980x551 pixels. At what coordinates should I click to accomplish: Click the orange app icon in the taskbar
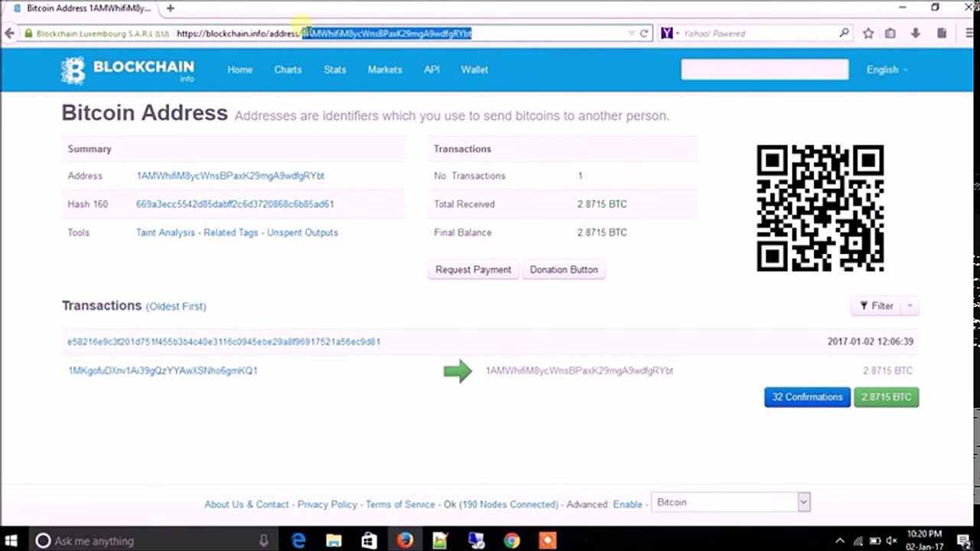point(547,540)
